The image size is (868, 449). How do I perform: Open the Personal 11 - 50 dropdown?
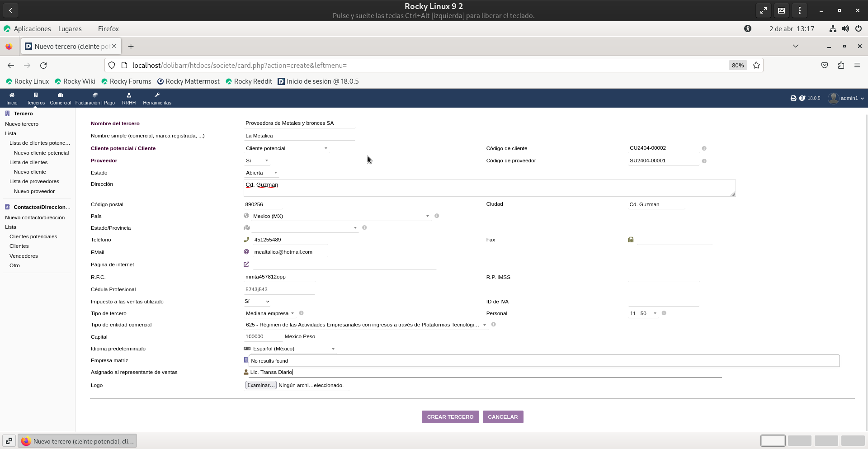click(643, 313)
